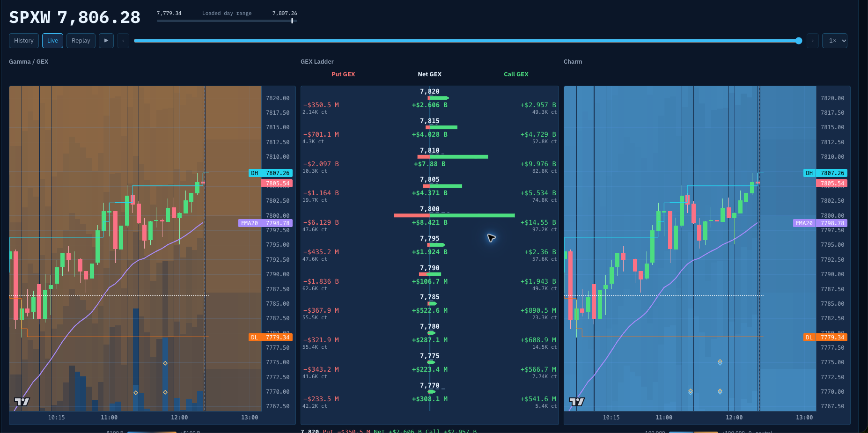Switch to Replay mode
Image resolution: width=868 pixels, height=433 pixels.
pos(81,41)
